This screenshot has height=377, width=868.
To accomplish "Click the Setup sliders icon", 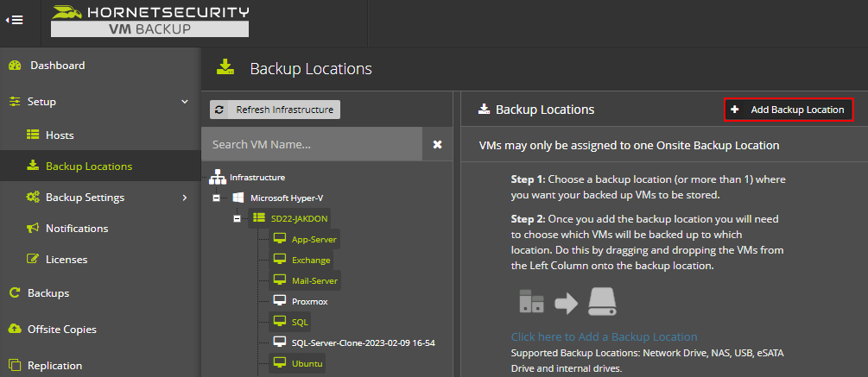I will click(15, 102).
